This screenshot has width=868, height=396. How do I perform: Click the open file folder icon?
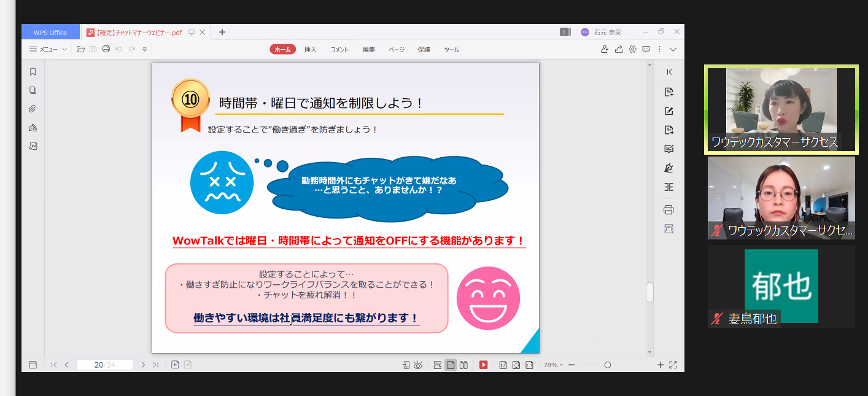(x=80, y=49)
